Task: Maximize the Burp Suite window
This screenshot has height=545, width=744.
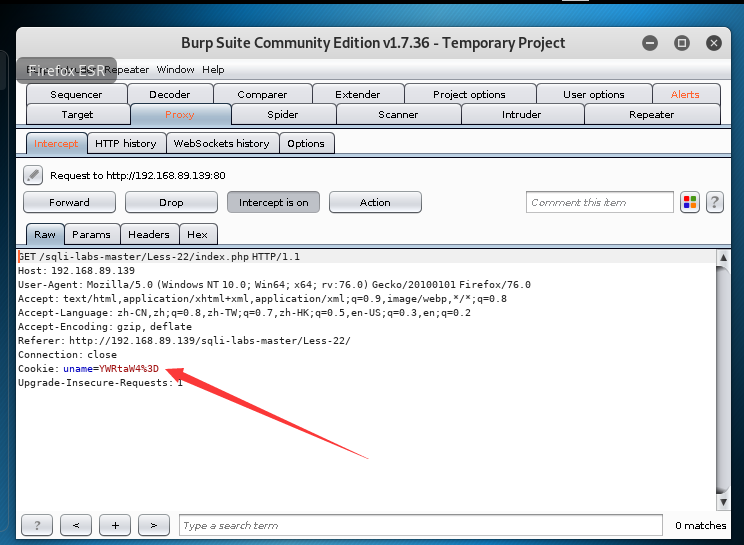Action: pos(682,43)
